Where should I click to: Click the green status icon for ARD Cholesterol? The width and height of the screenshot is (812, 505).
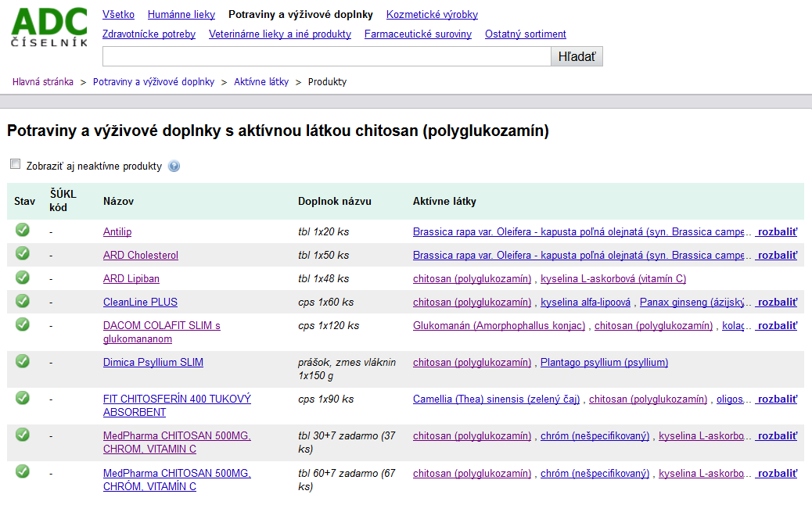pos(22,253)
